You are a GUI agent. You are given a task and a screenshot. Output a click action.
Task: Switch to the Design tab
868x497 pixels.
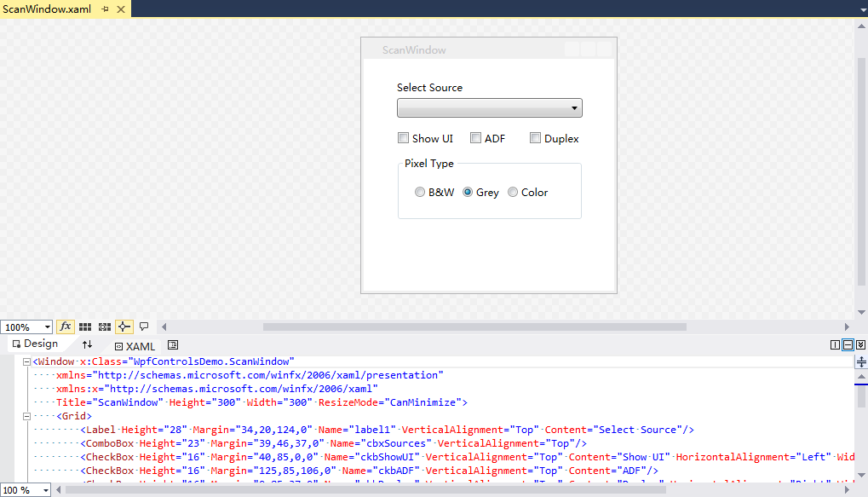click(x=35, y=344)
